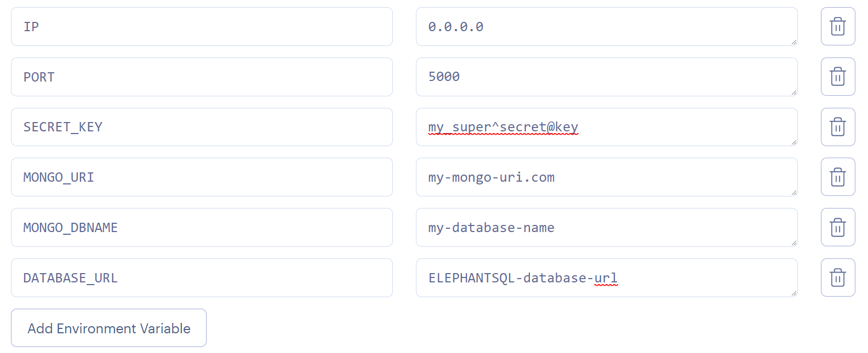Click the trash icon beside my-database-name value
Screen dimensions: 868x353
[838, 227]
